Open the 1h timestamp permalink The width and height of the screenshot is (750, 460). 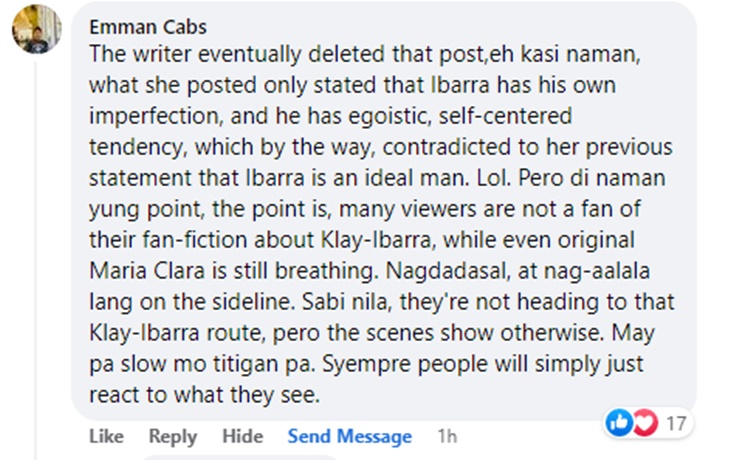[447, 436]
